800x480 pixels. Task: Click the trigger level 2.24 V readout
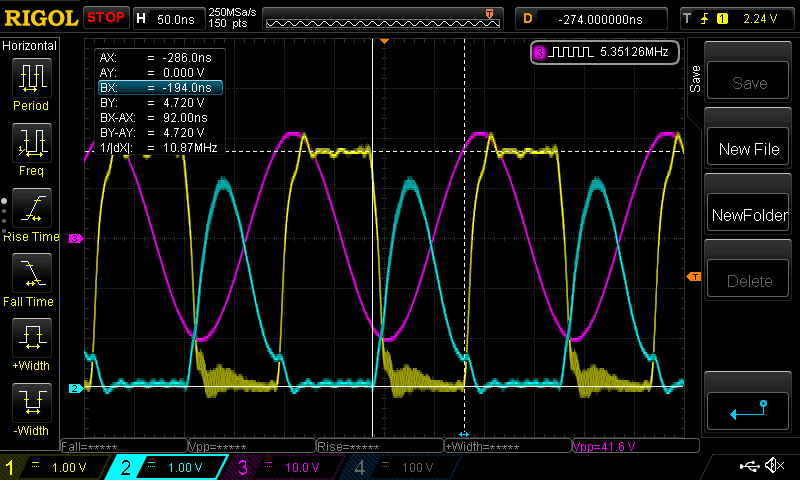[x=760, y=19]
